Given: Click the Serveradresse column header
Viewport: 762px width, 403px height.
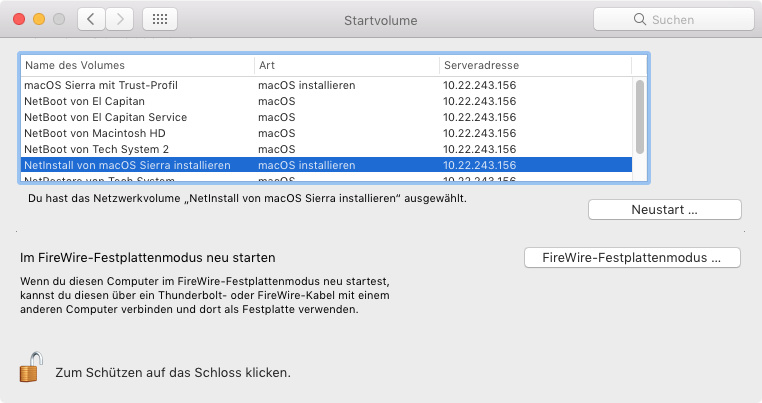Looking at the screenshot, I should pyautogui.click(x=535, y=65).
